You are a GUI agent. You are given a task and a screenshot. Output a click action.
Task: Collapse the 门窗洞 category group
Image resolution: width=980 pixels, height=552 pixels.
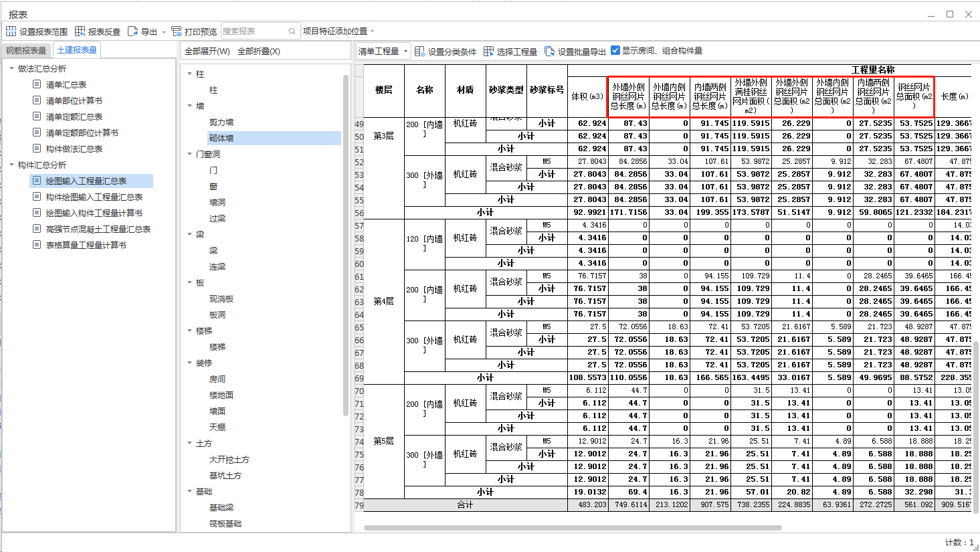[190, 154]
